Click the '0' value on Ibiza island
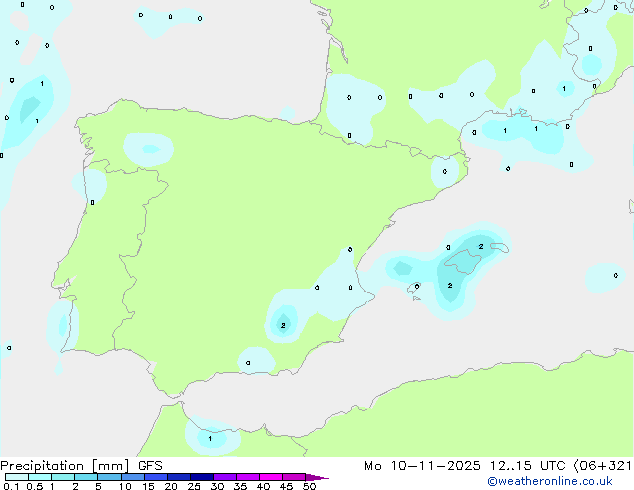 point(417,287)
